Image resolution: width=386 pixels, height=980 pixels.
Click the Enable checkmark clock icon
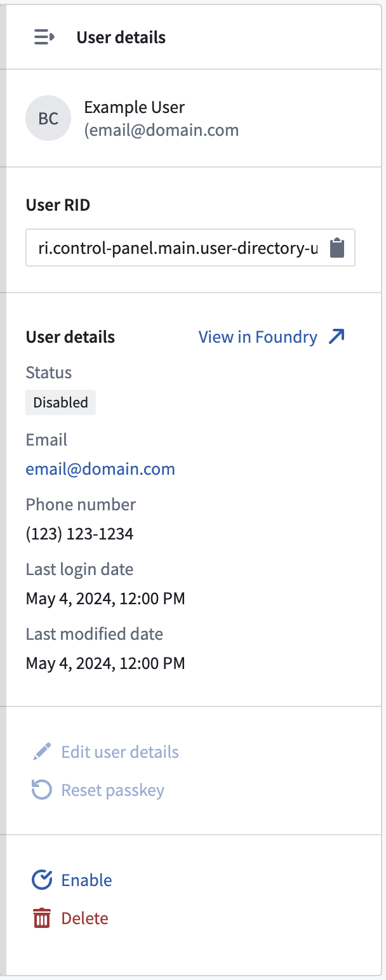[x=42, y=880]
